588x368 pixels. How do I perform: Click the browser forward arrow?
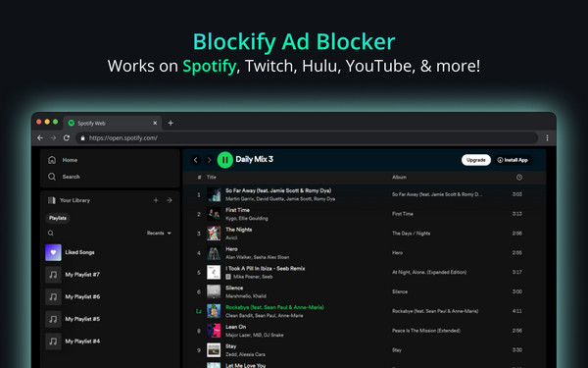53,137
